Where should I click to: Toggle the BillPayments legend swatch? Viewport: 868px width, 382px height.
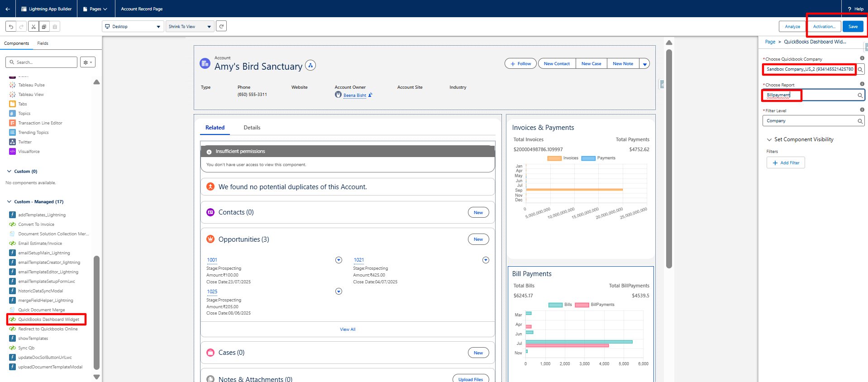click(582, 305)
